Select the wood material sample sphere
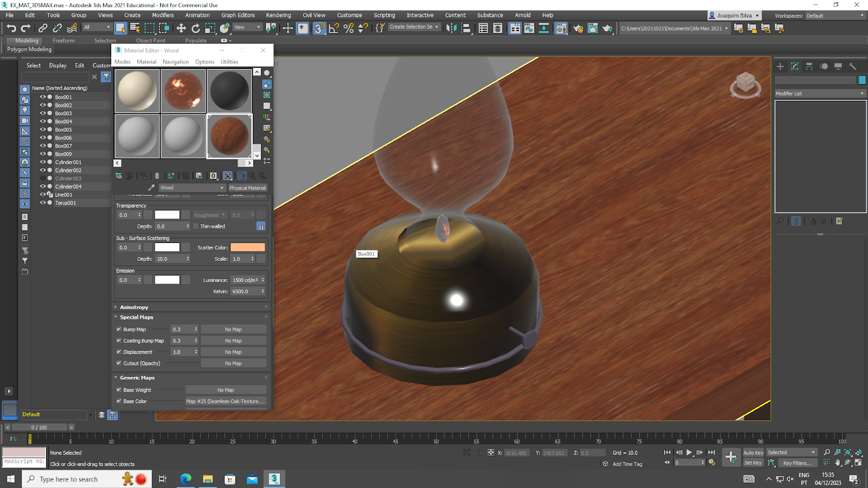This screenshot has height=488, width=868. (229, 136)
